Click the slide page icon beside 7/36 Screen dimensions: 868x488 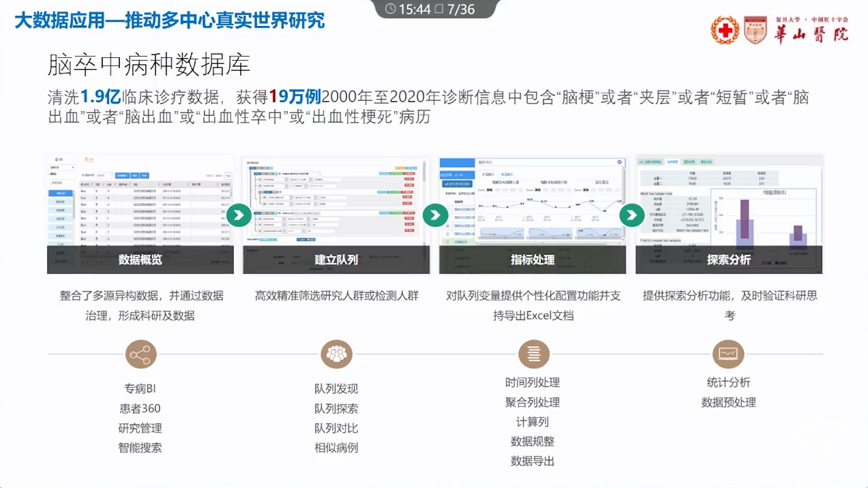(439, 9)
